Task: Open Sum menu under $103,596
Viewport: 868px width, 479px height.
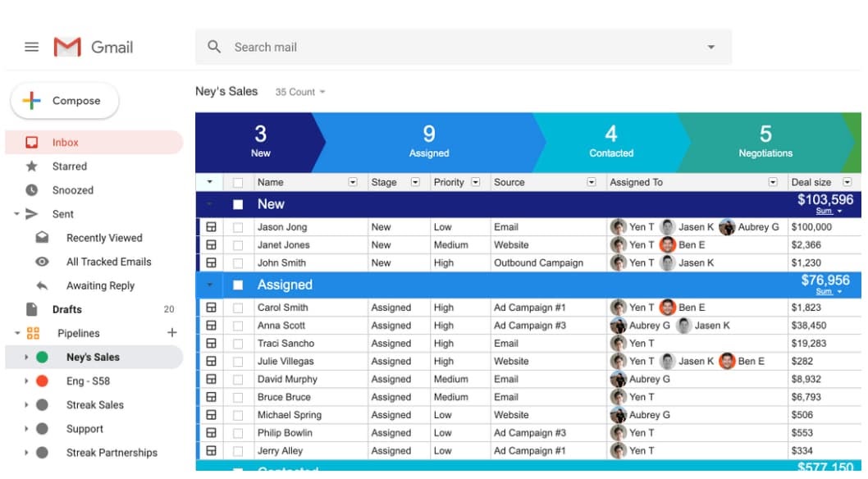Action: [828, 212]
